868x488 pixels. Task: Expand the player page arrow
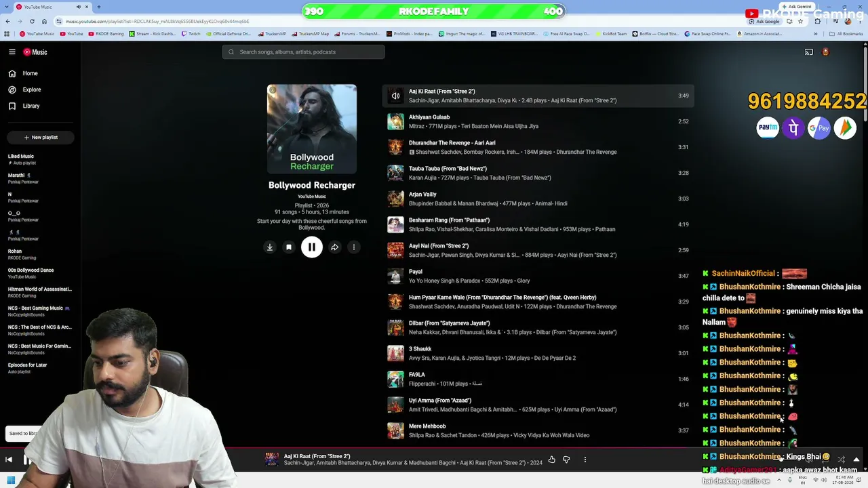pos(856,460)
